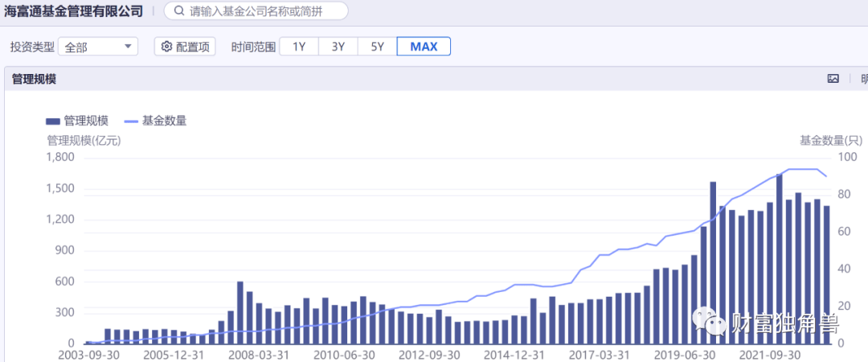Click the 1,200 left axis value
This screenshot has height=362, width=868.
click(61, 220)
